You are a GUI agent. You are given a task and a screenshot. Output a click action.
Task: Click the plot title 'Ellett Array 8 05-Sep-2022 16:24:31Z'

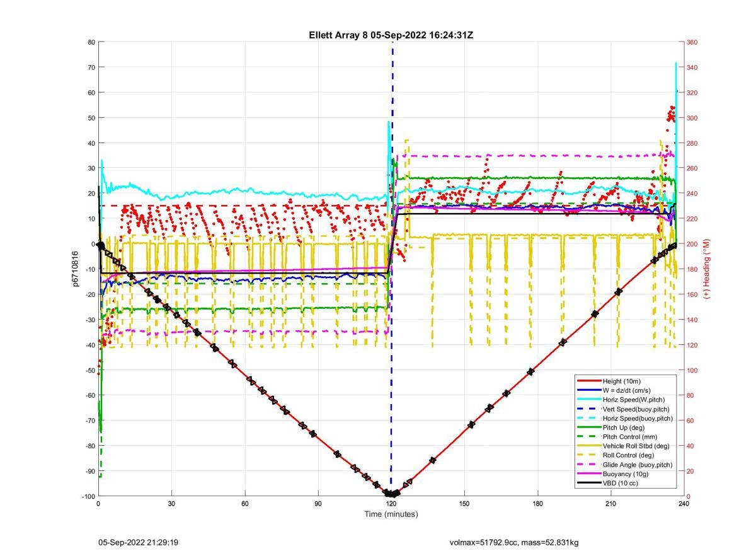coord(391,35)
